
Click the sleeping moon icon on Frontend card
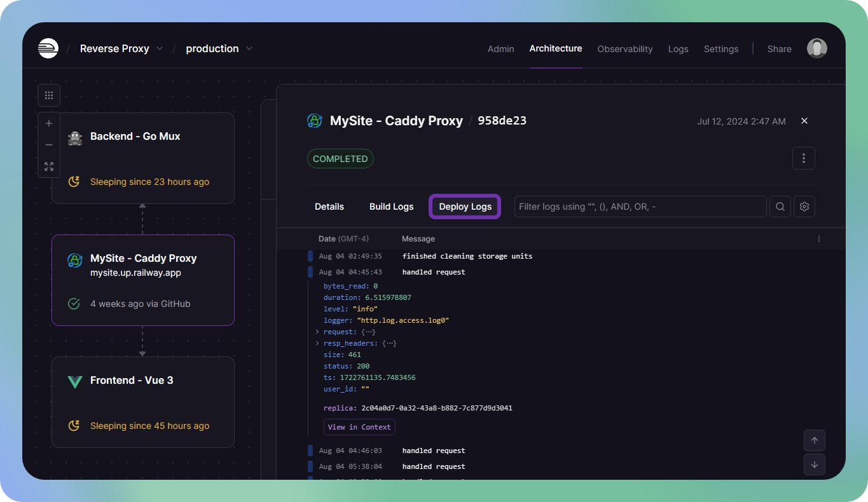click(x=74, y=426)
